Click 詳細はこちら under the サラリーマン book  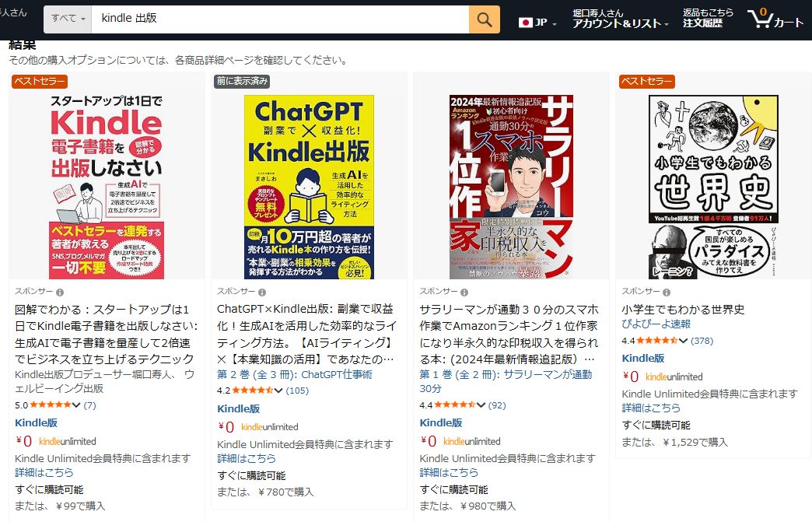click(x=449, y=472)
